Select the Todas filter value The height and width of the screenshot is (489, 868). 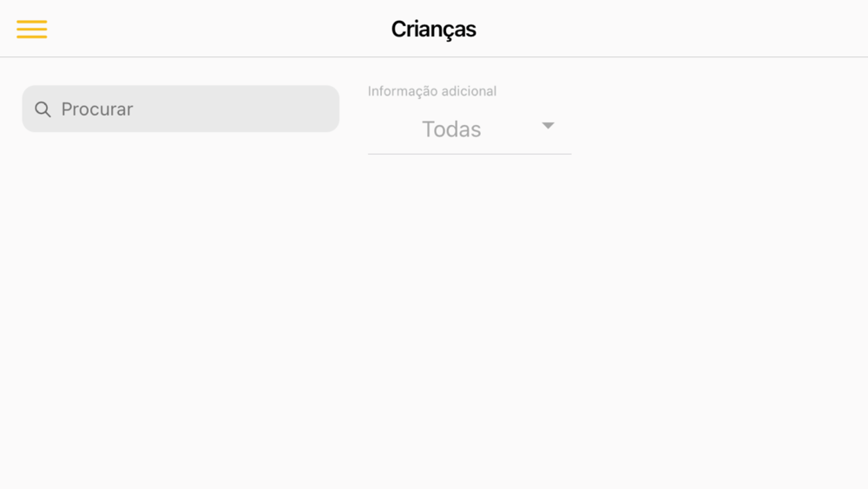[451, 129]
